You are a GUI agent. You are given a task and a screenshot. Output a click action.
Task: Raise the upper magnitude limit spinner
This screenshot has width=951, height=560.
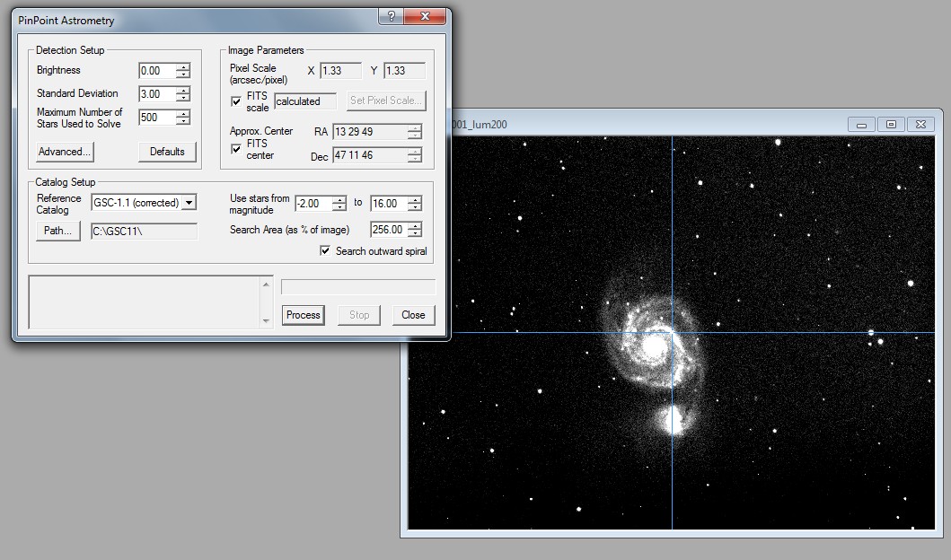coord(414,199)
